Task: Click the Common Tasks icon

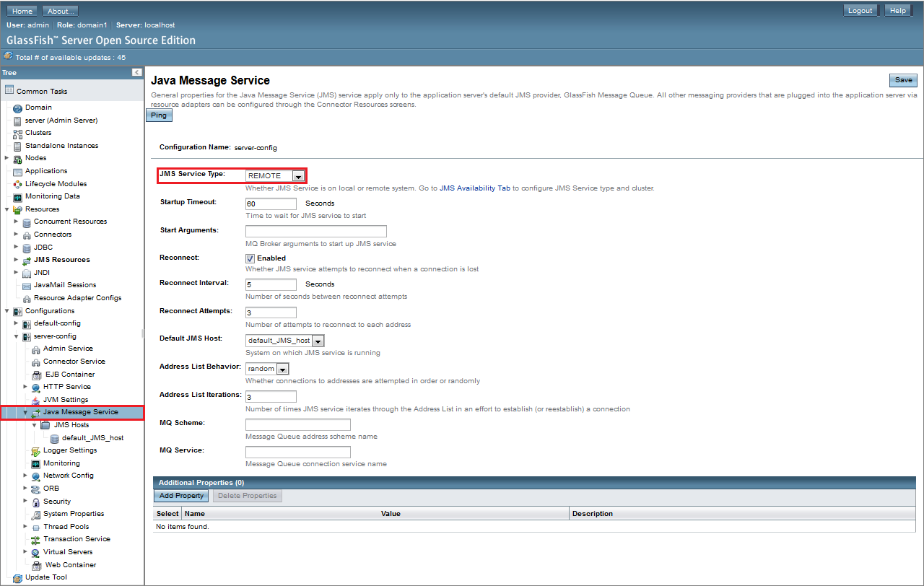Action: click(x=9, y=91)
